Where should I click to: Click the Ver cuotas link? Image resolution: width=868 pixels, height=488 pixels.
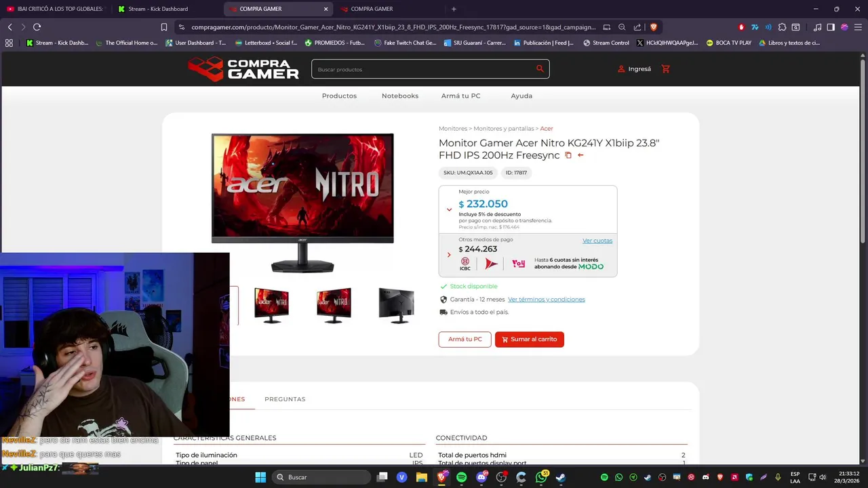(597, 241)
